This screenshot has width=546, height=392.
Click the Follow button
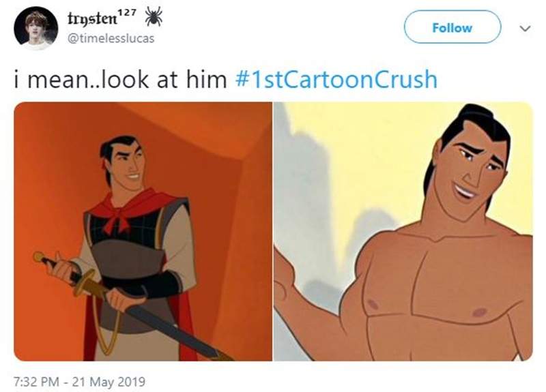coord(452,28)
